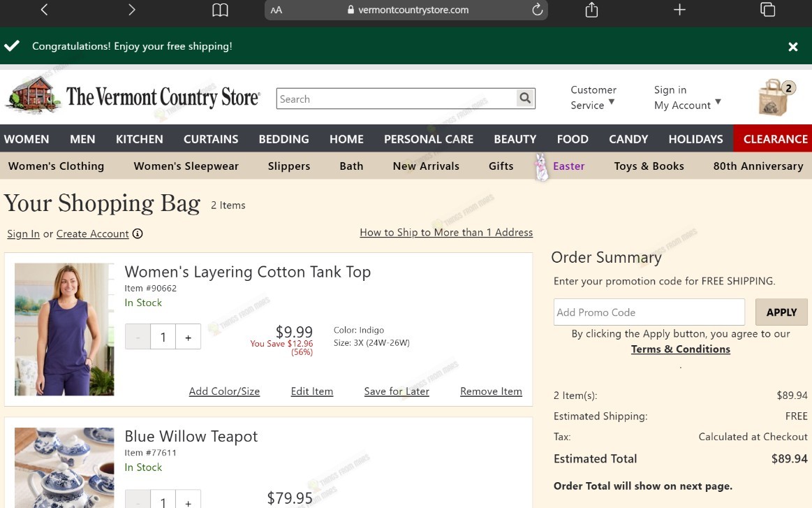Viewport: 812px width, 508px height.
Task: Click the Add Promo Code field
Action: pos(649,312)
